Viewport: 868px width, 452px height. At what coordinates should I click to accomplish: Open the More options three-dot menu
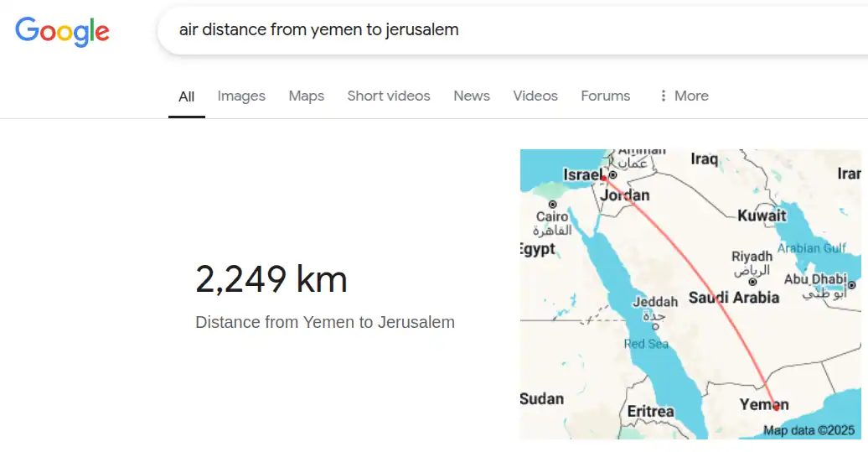[x=684, y=96]
